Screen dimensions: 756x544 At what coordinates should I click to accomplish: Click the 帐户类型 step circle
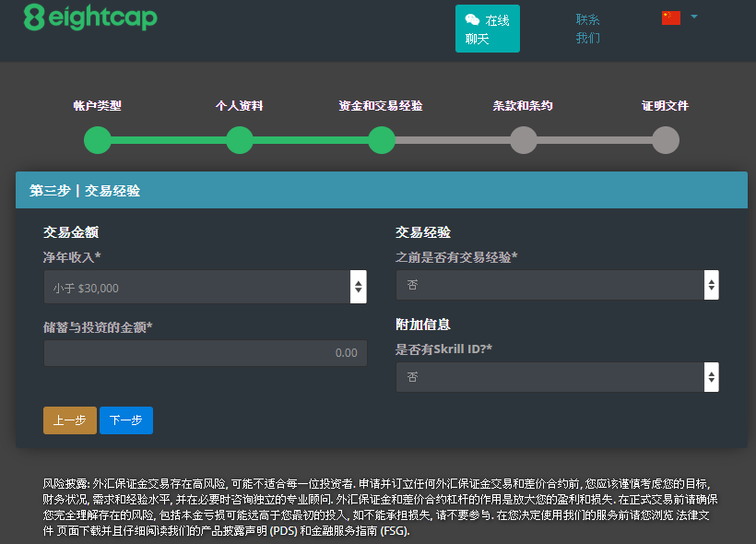tap(98, 140)
